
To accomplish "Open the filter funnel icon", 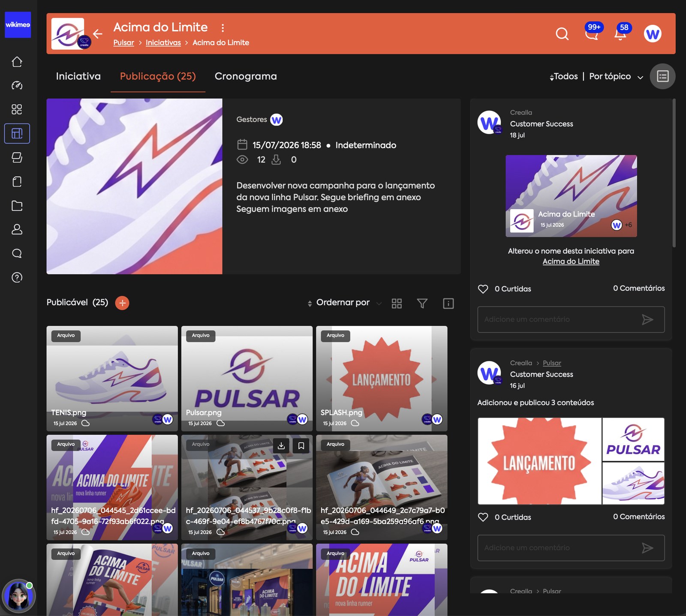I will pyautogui.click(x=422, y=303).
